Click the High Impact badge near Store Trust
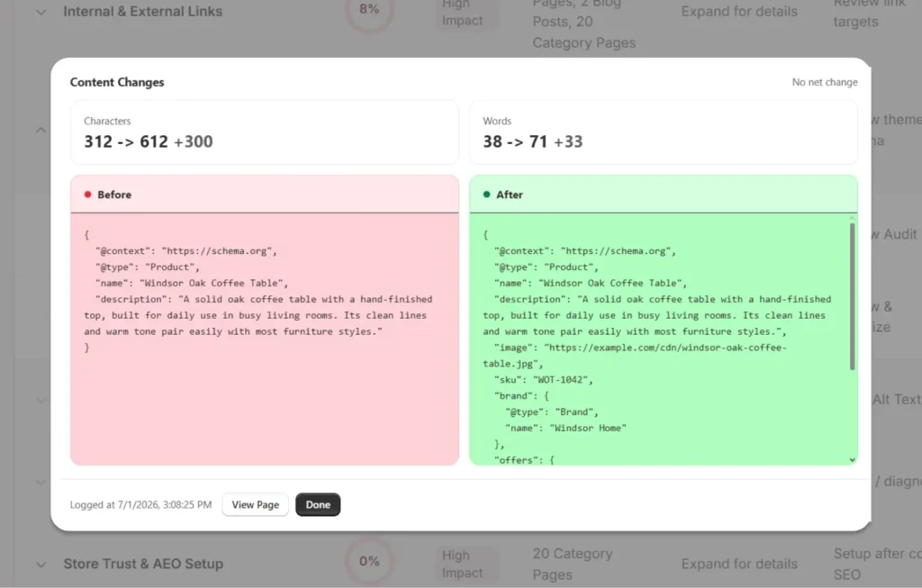The height and width of the screenshot is (588, 922). tap(462, 564)
